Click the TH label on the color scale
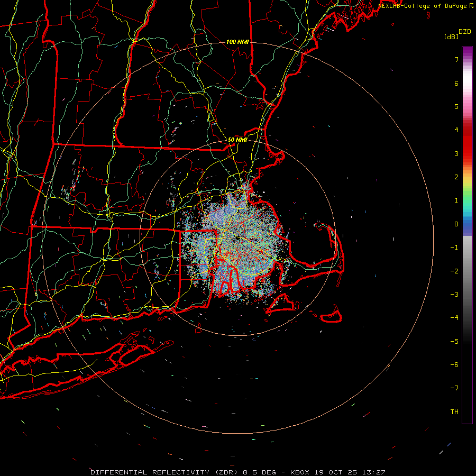476x476 pixels. (x=454, y=412)
